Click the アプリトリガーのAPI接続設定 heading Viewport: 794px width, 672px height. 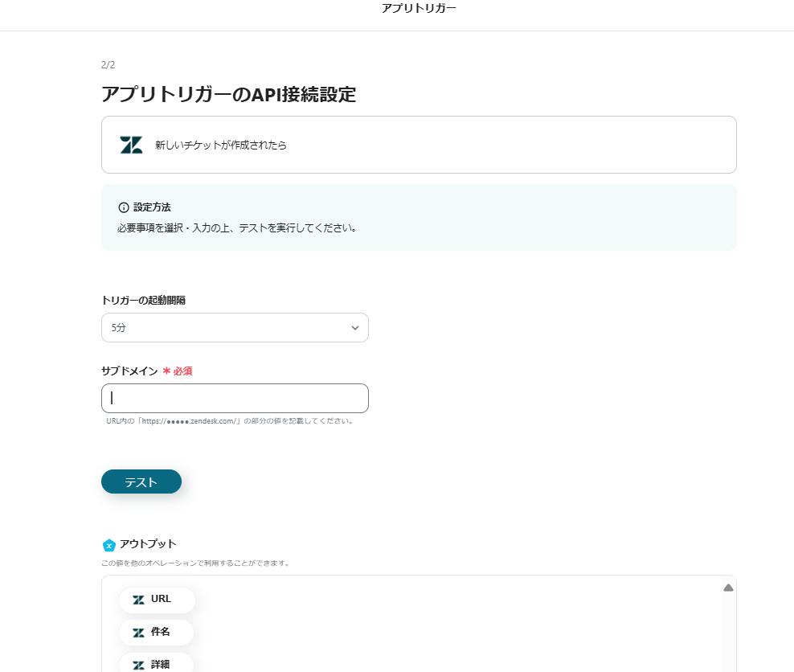pyautogui.click(x=228, y=94)
